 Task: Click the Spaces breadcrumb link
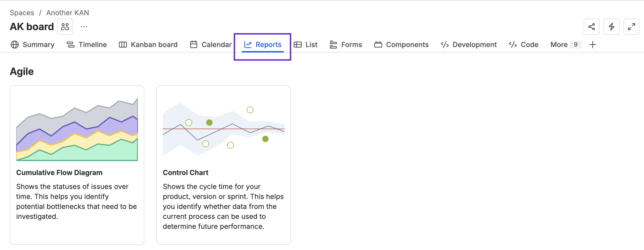coord(22,12)
